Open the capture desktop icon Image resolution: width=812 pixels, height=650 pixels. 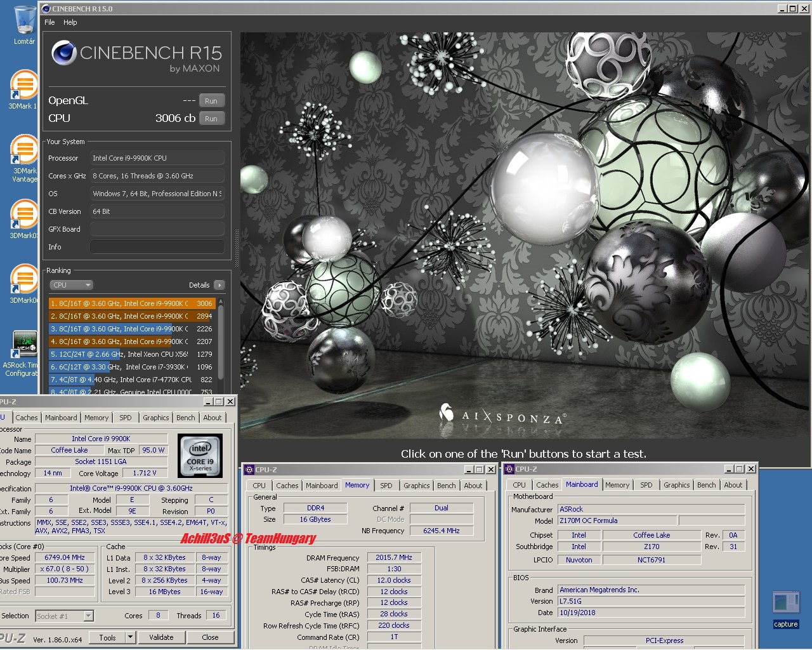tap(785, 609)
